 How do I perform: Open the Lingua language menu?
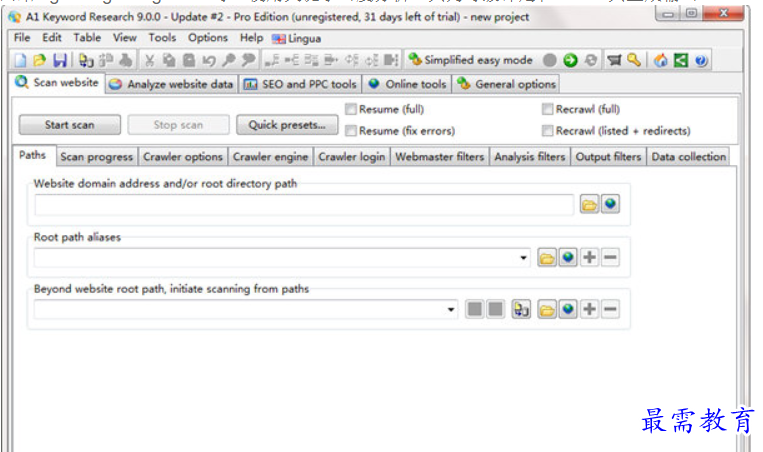296,38
